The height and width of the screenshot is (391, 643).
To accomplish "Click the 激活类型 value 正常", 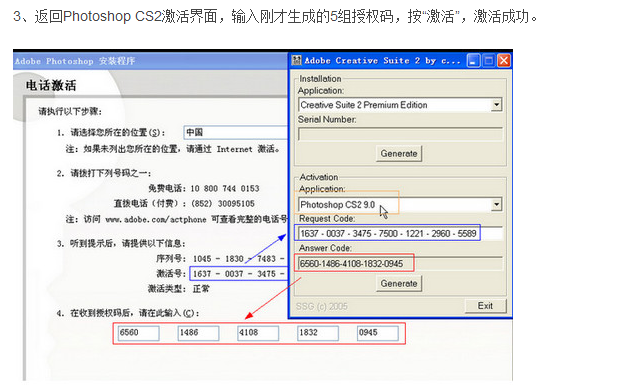I will 201,289.
